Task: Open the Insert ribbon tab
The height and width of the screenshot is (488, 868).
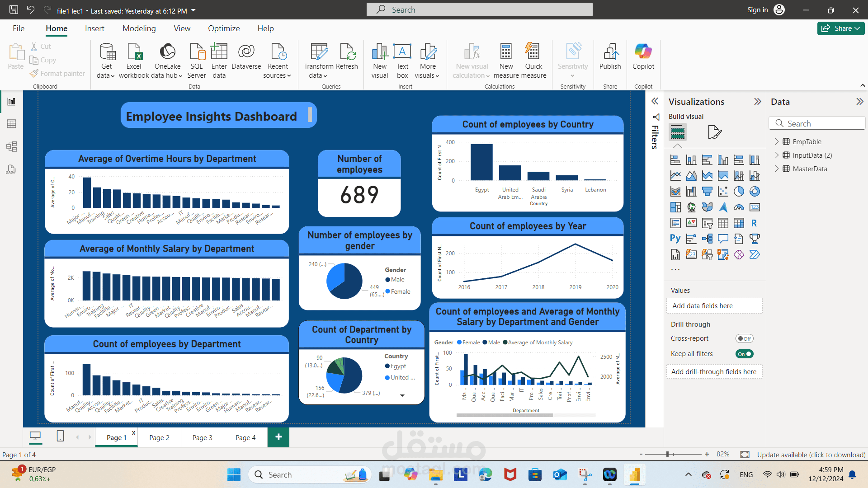Action: 94,28
